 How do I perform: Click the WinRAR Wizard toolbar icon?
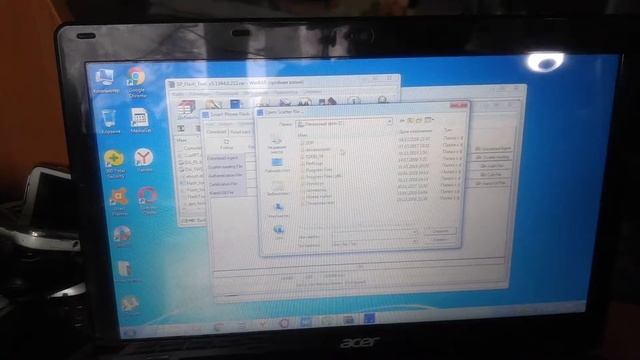click(327, 101)
